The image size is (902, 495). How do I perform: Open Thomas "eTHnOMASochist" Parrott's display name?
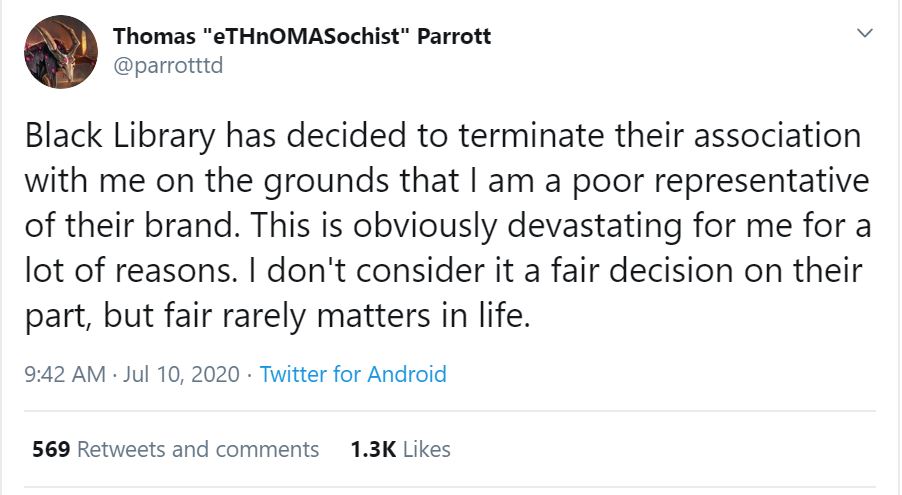click(302, 38)
